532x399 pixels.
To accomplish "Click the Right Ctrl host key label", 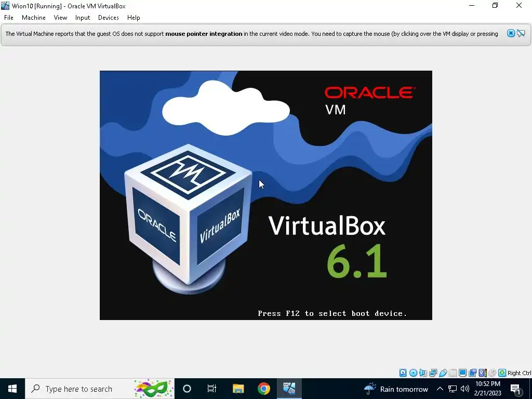I will pyautogui.click(x=520, y=373).
